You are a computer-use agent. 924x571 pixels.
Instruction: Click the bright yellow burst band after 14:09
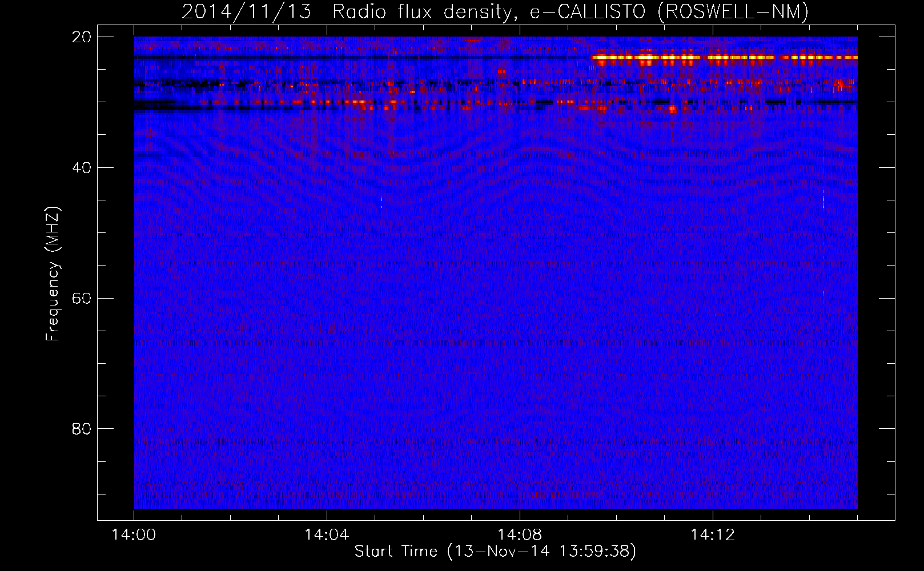point(725,58)
